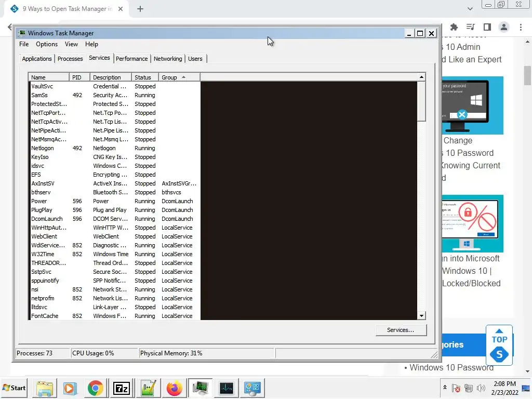Launch Windows Explorer from taskbar
The height and width of the screenshot is (399, 532).
tap(45, 388)
